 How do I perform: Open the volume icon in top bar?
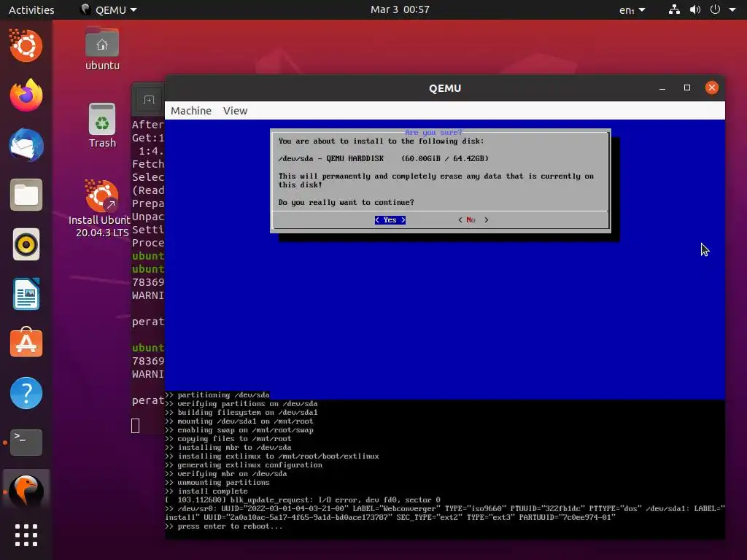[695, 9]
